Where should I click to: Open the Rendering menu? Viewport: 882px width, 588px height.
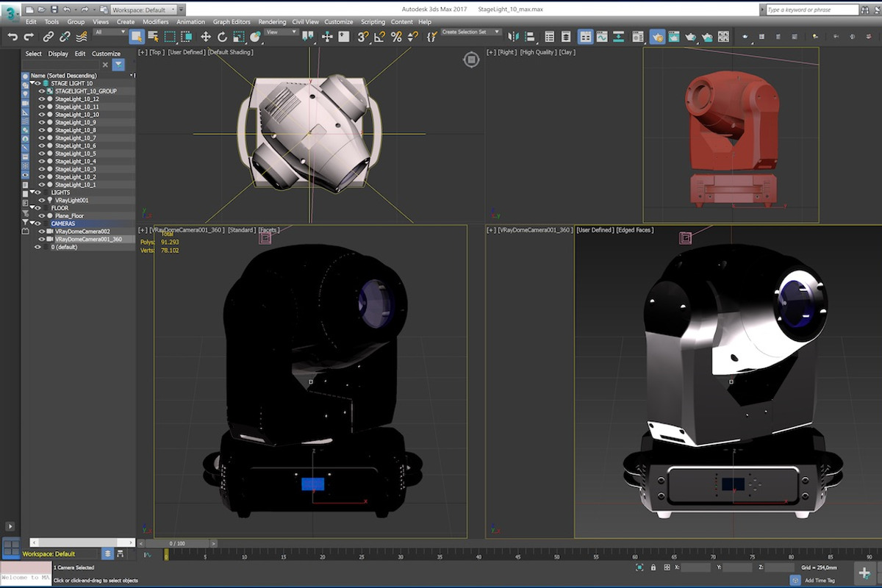272,22
